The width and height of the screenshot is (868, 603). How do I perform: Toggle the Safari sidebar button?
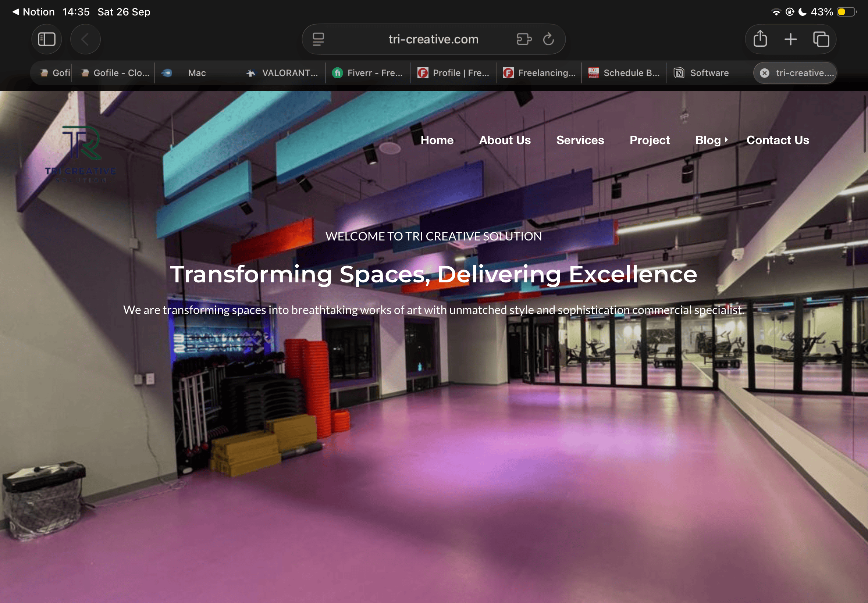coord(46,39)
